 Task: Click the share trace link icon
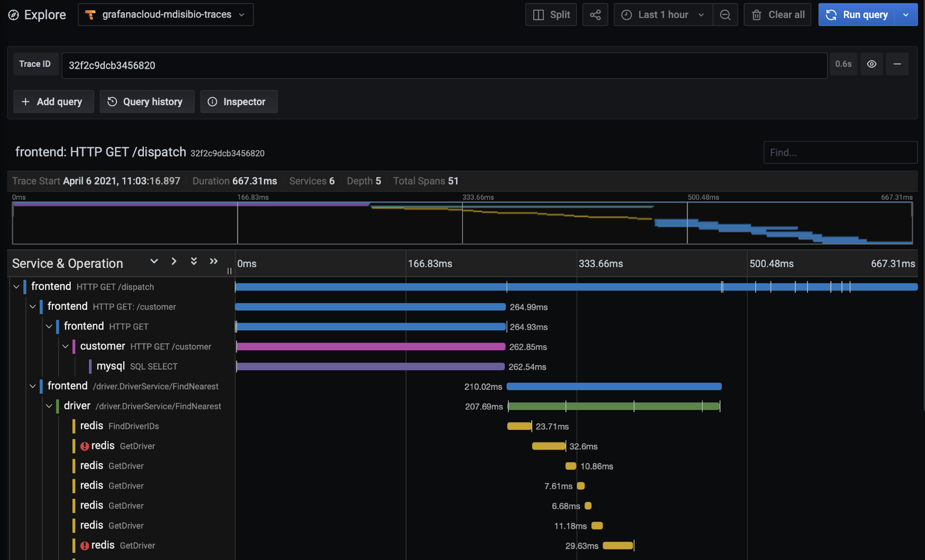[595, 14]
